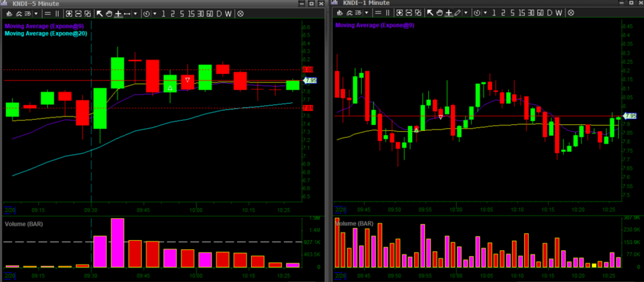
Task: Activate the hand pan tool in 5 Minute chart
Action: coord(109,13)
